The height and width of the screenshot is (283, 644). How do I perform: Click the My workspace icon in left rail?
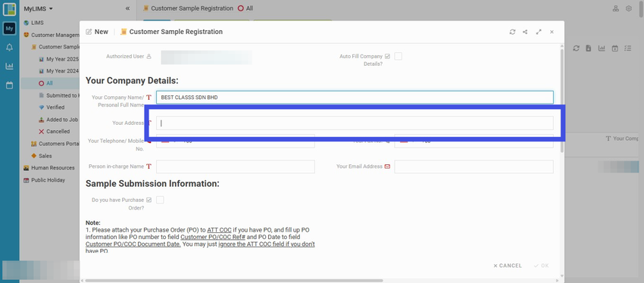click(9, 28)
